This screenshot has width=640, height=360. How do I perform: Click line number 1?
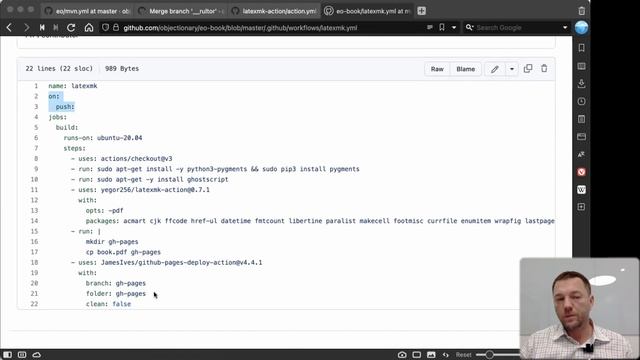(x=36, y=86)
